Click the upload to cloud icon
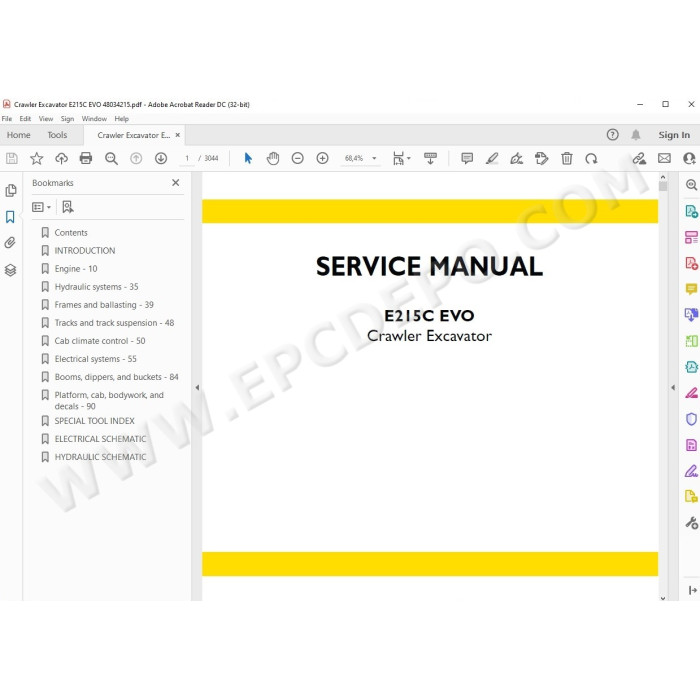The height and width of the screenshot is (700, 700). tap(61, 158)
